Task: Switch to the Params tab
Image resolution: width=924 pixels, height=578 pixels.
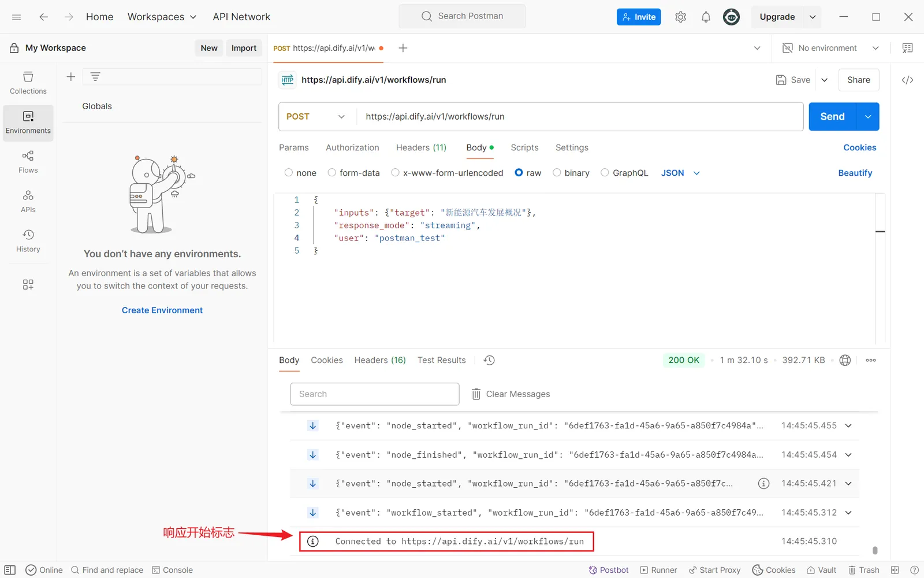Action: (x=294, y=147)
